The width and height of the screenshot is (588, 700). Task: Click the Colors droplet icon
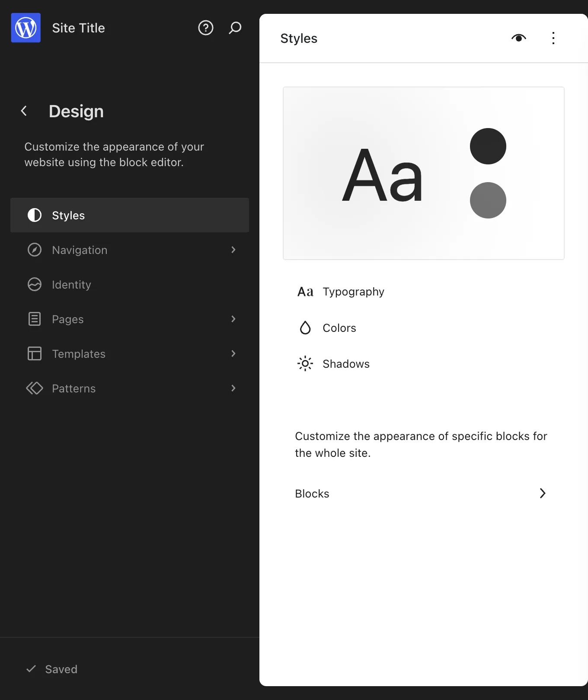305,328
